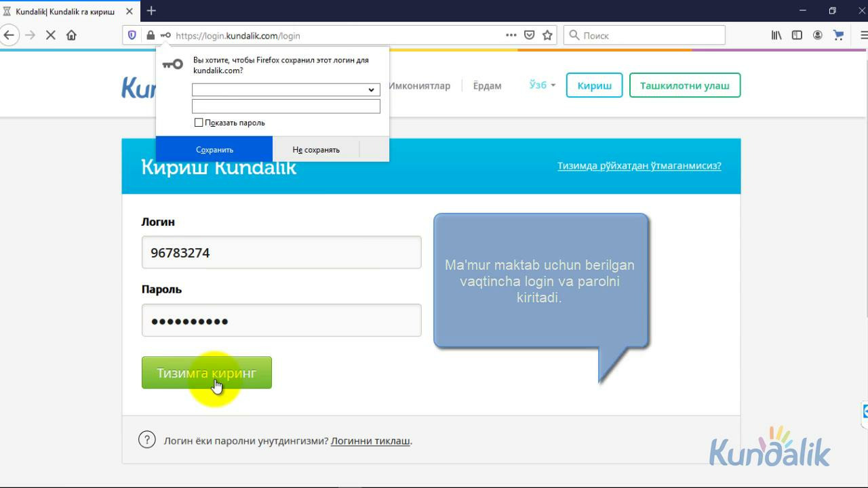Follow the Тизимда рўйхатдан ўтмаганмисиз link
868x488 pixels.
(x=639, y=165)
